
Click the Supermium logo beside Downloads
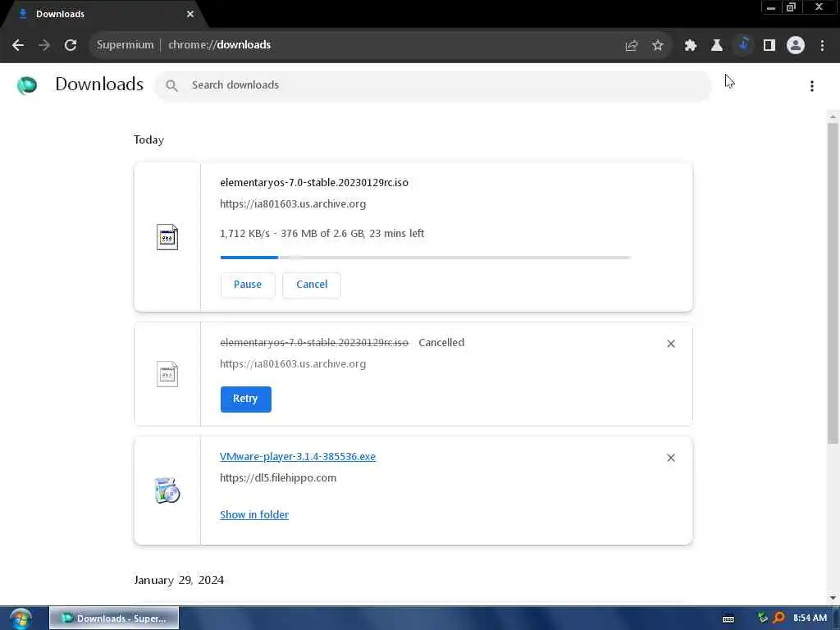(27, 85)
